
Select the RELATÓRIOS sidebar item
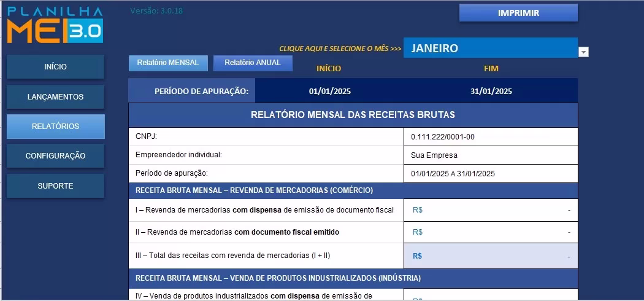55,127
